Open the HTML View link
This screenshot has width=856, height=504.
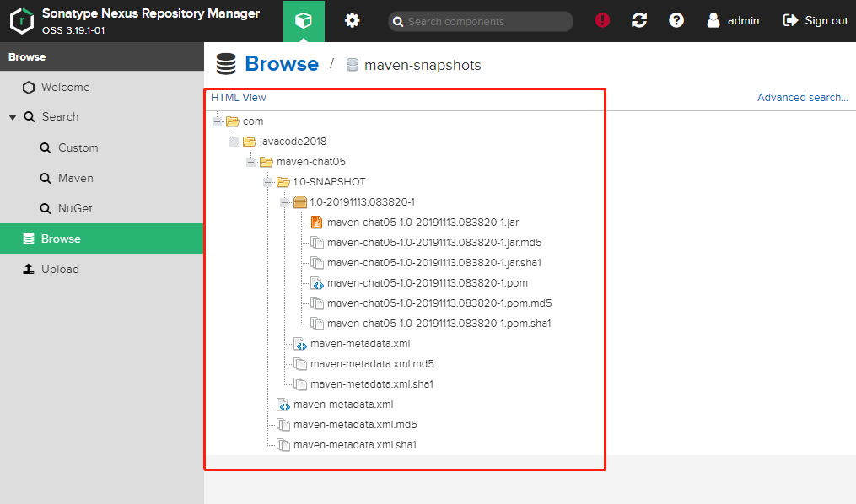239,98
